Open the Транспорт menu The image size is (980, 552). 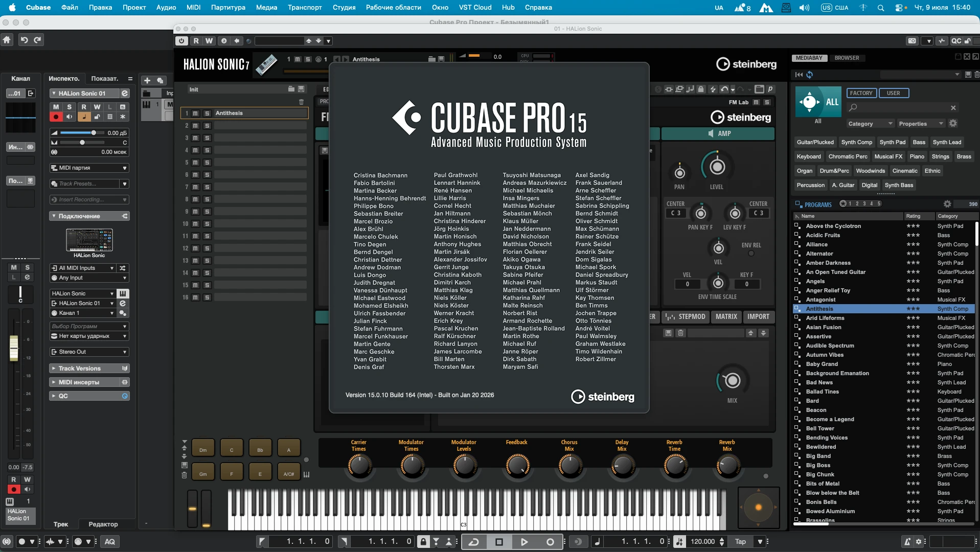point(305,8)
